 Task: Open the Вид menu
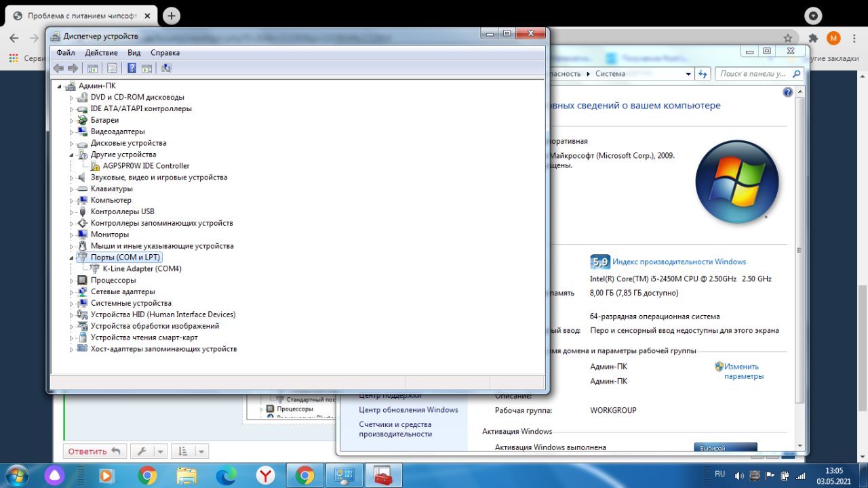[x=134, y=53]
